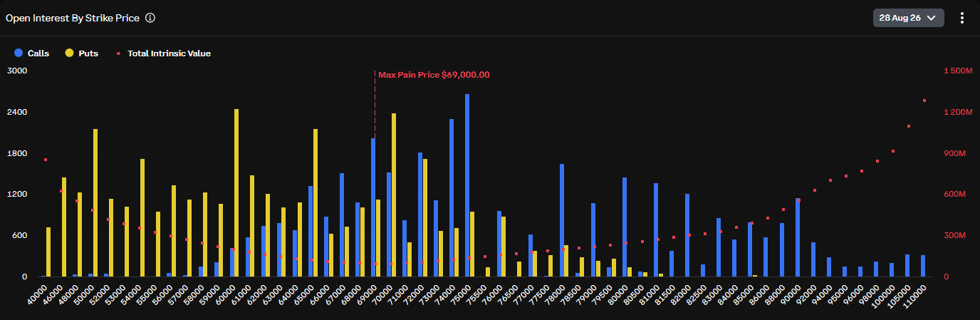Click the 1 200M value on right axis

957,113
